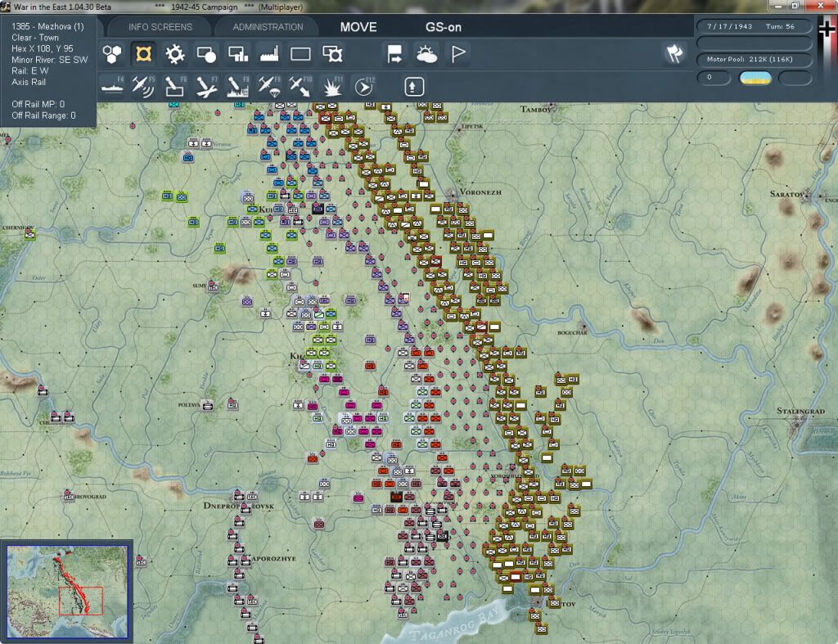Screen dimensions: 838x644
Task: Toggle the GS-on ground support label
Action: pyautogui.click(x=443, y=27)
